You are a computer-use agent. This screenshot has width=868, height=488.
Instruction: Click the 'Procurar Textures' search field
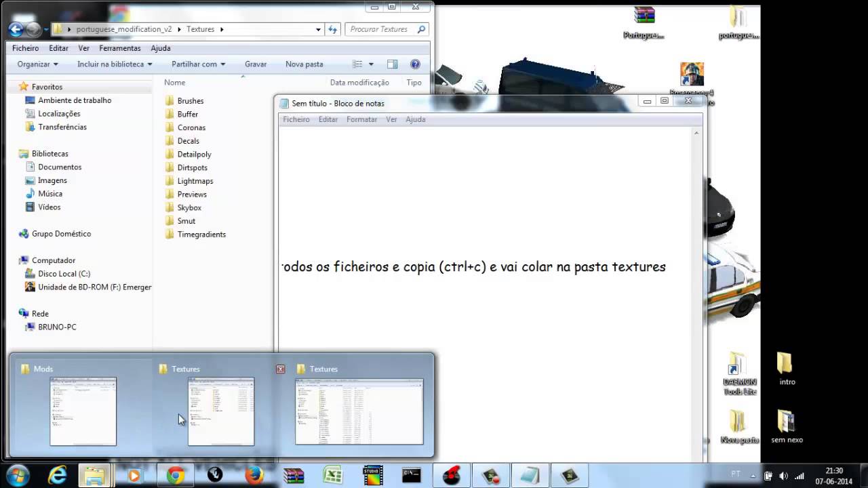(x=388, y=29)
